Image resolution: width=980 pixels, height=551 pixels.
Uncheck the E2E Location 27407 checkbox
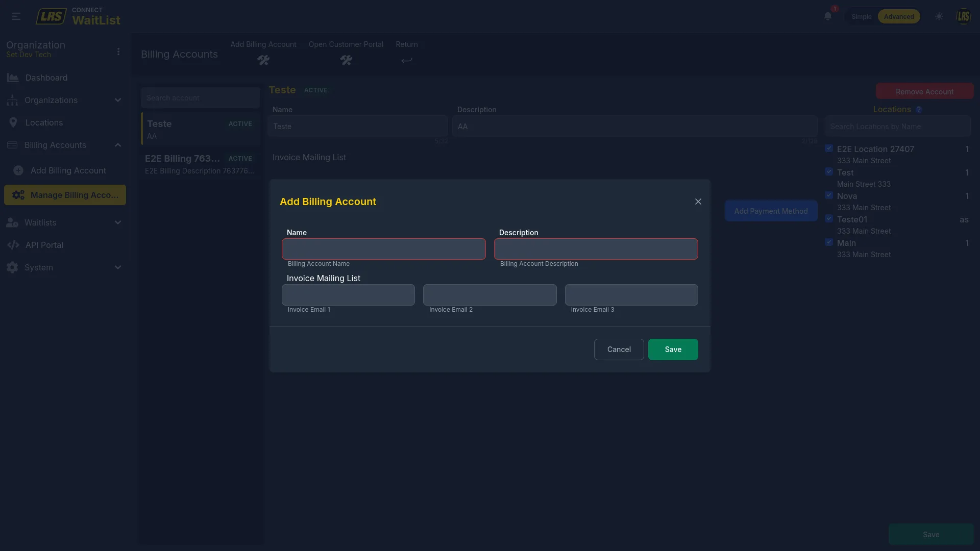tap(829, 148)
